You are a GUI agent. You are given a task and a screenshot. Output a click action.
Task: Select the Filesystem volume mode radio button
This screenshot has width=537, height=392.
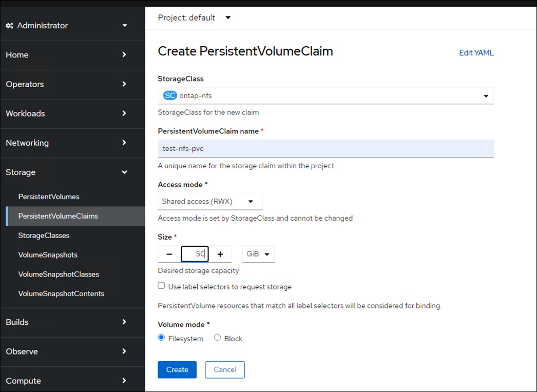(x=161, y=338)
